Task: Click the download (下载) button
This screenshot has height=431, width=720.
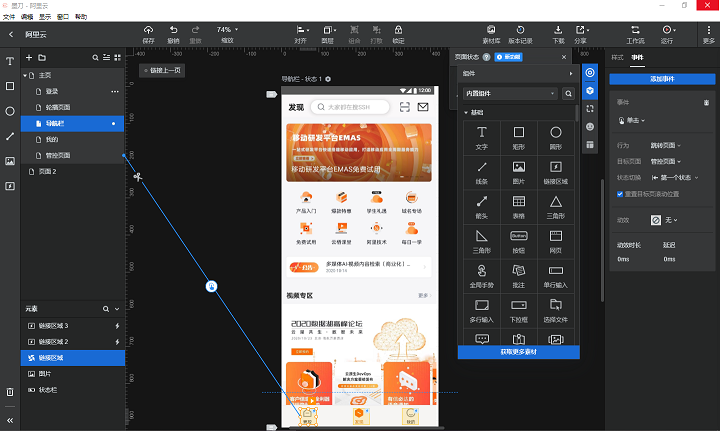Action: tap(558, 34)
